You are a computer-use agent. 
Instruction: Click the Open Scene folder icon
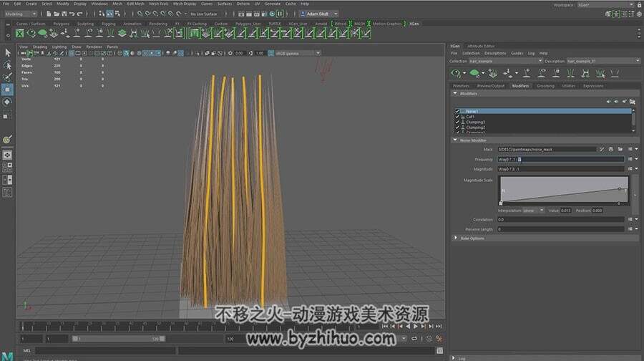[57, 14]
